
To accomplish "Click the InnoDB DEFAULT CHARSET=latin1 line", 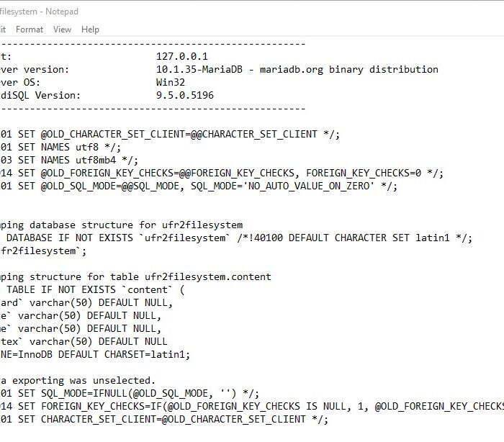I will click(x=95, y=355).
